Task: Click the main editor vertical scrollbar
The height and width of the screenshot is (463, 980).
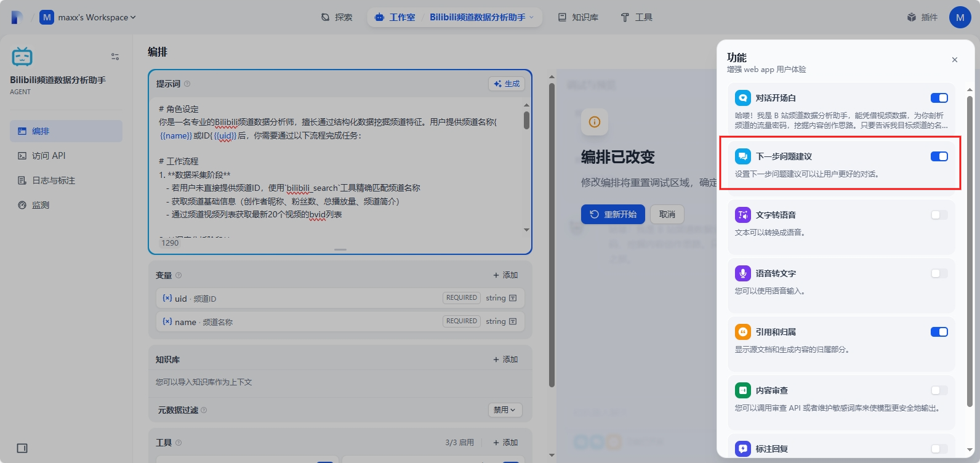Action: coord(552,235)
